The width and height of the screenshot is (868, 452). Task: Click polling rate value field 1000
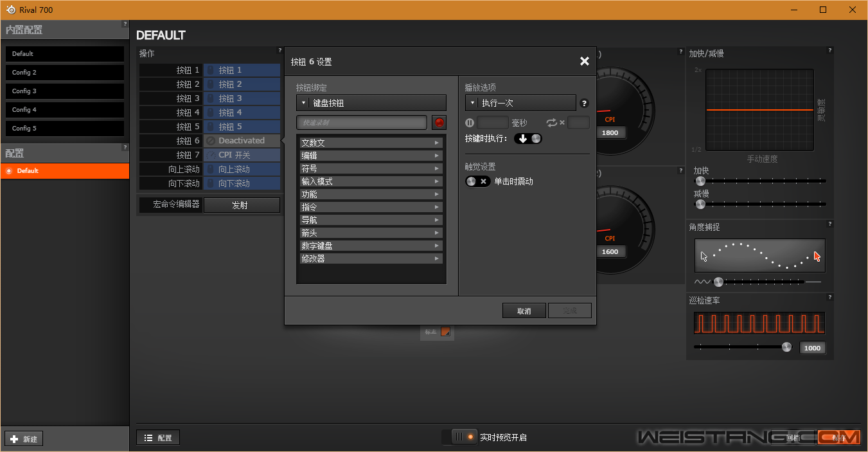point(813,348)
